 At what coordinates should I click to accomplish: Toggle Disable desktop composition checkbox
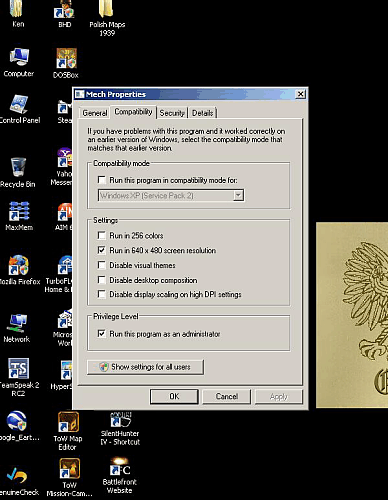tap(102, 280)
